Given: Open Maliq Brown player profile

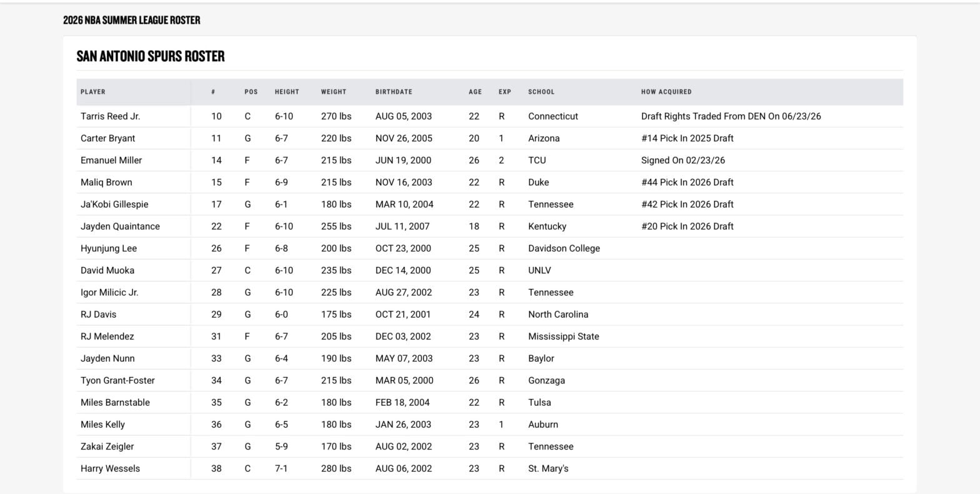Looking at the screenshot, I should pos(106,183).
